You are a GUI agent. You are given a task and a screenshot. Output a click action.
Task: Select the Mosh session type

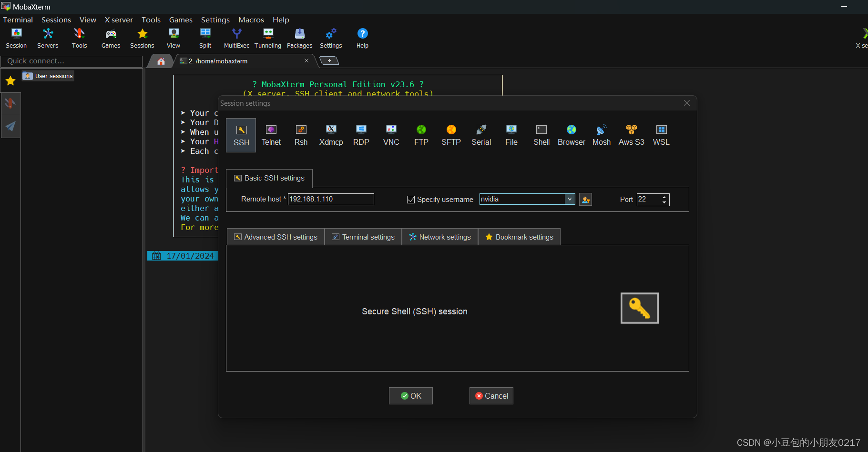602,135
